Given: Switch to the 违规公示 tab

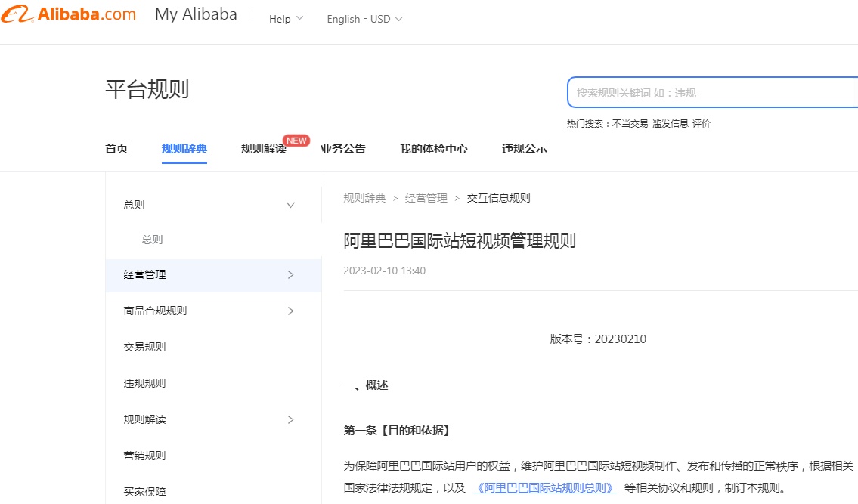Looking at the screenshot, I should click(524, 148).
